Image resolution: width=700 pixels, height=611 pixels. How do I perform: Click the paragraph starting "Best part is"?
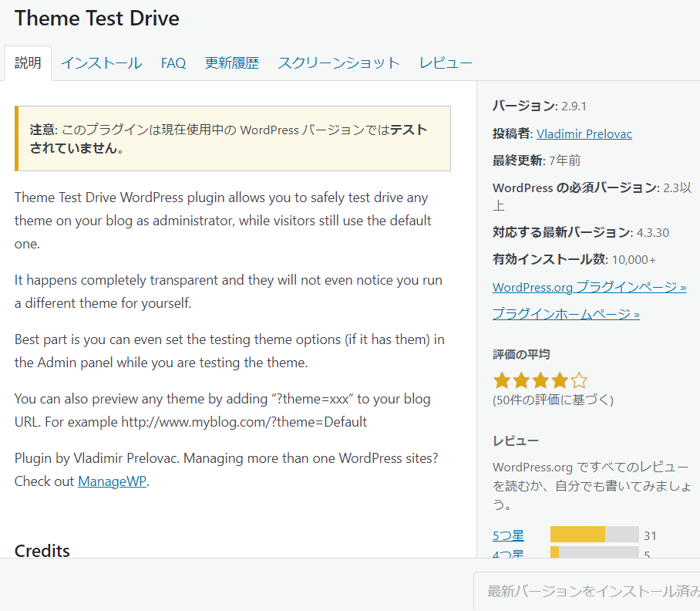point(230,351)
